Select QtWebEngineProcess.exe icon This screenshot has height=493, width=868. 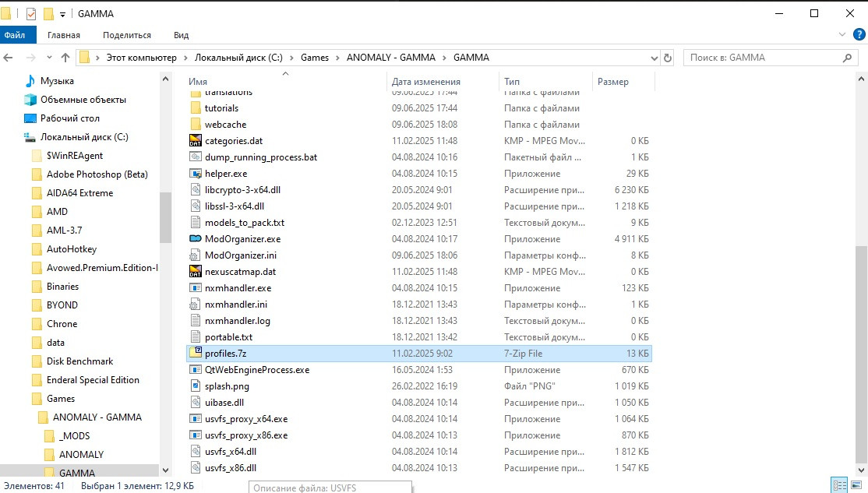tap(196, 370)
